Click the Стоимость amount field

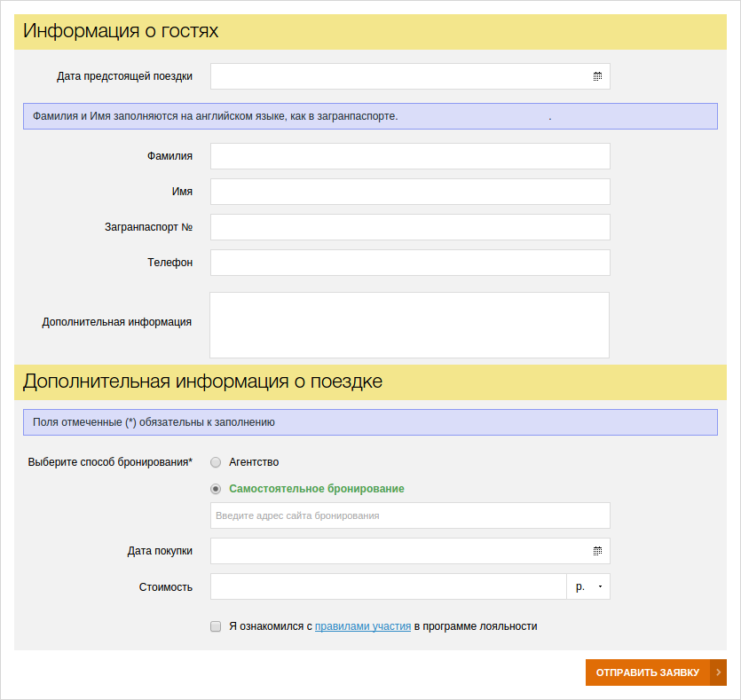pos(389,586)
